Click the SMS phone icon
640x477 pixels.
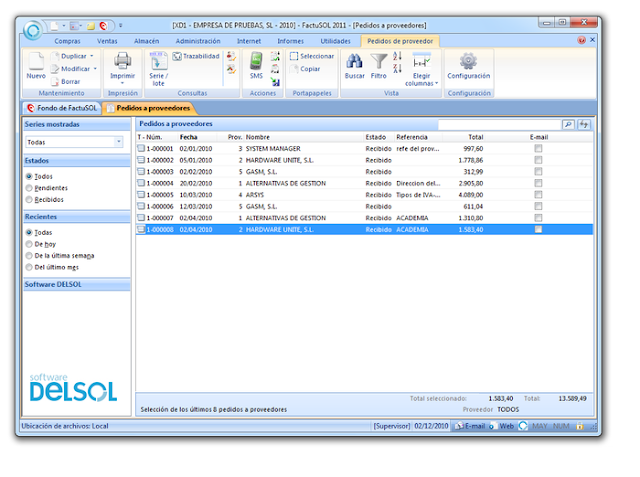pyautogui.click(x=256, y=61)
